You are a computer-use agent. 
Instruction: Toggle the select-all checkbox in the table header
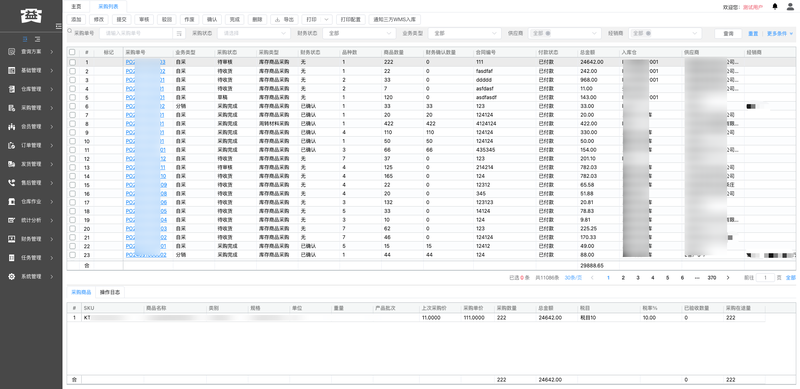click(72, 52)
